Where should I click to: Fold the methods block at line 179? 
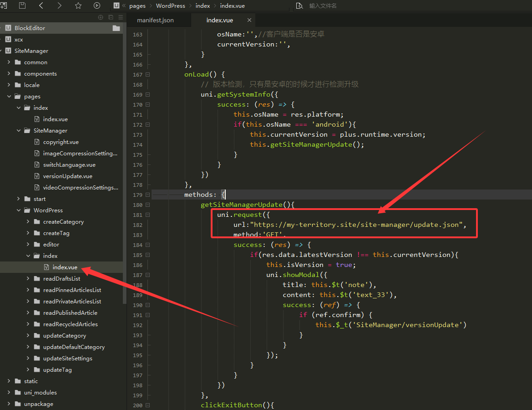(x=148, y=195)
